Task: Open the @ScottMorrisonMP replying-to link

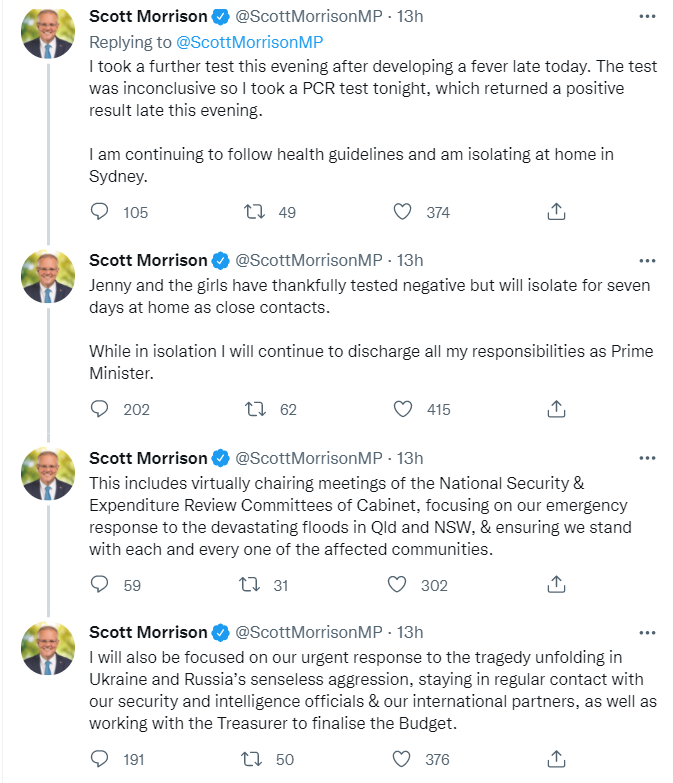Action: [250, 42]
